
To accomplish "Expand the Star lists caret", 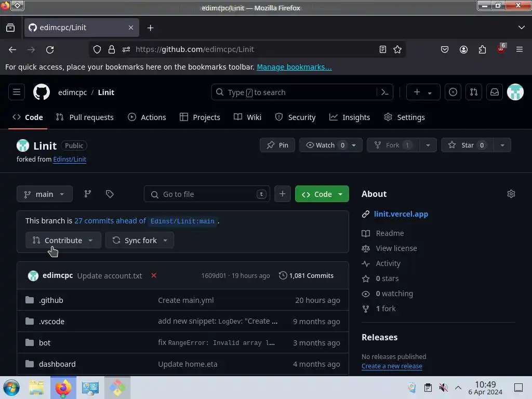I will (x=502, y=145).
